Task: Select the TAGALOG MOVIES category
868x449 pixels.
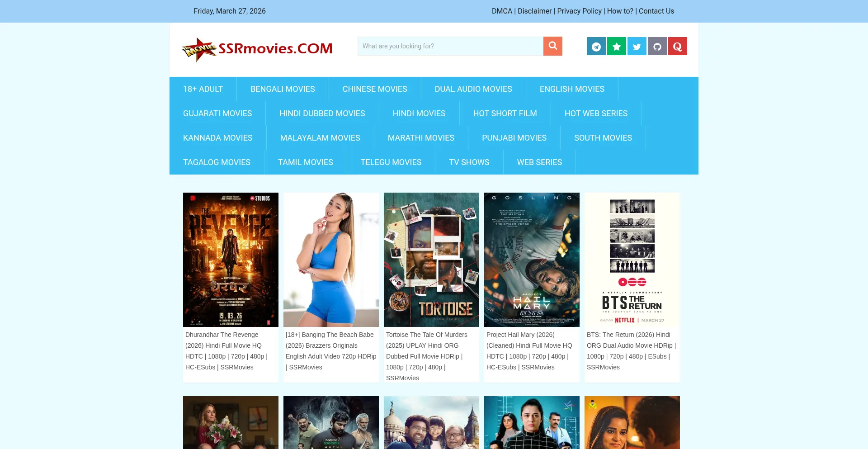Action: click(x=217, y=162)
